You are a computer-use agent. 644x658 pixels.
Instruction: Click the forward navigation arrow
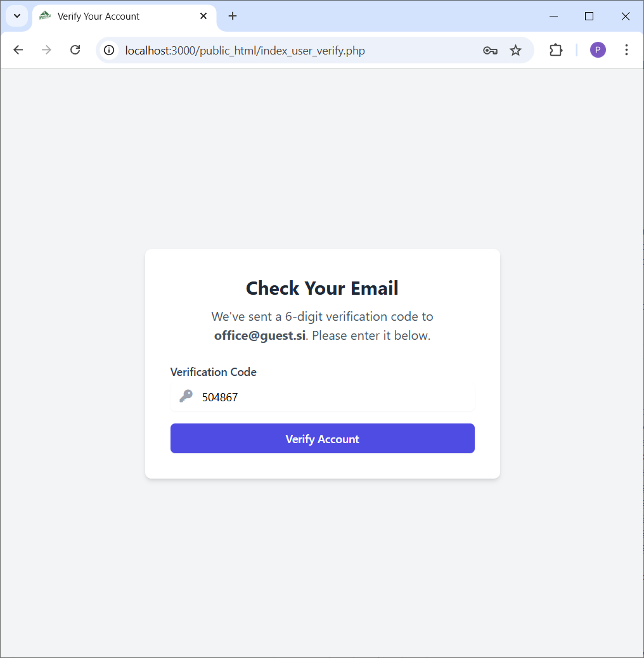(46, 50)
